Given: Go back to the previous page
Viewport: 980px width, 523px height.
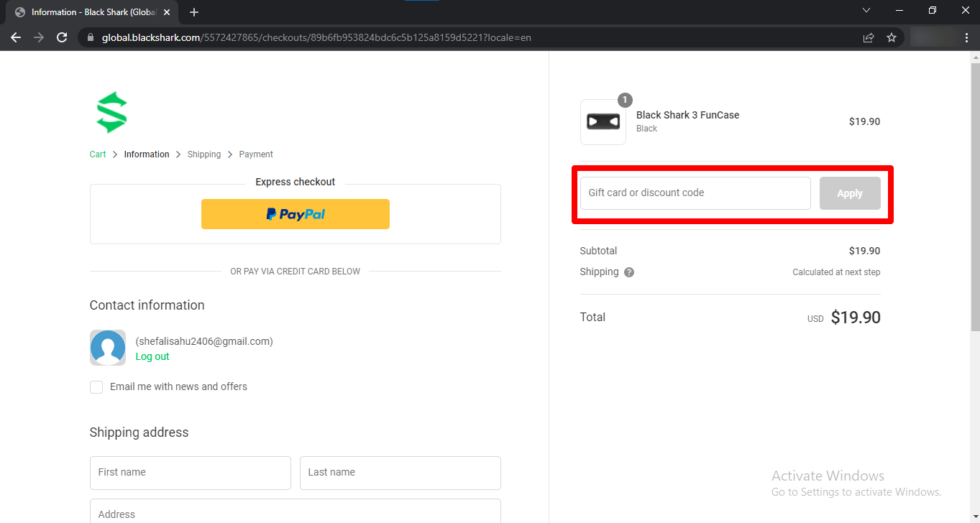Looking at the screenshot, I should (x=16, y=37).
